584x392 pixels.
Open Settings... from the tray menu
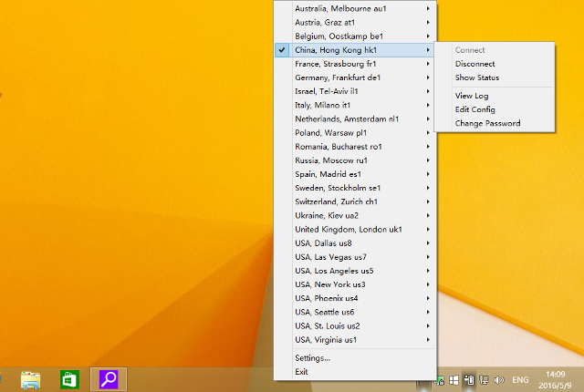(x=312, y=358)
